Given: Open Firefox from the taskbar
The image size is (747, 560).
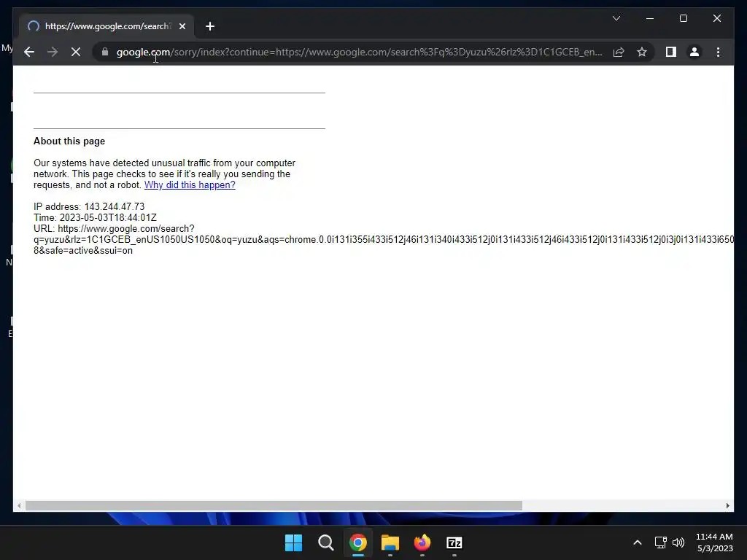Looking at the screenshot, I should [422, 542].
